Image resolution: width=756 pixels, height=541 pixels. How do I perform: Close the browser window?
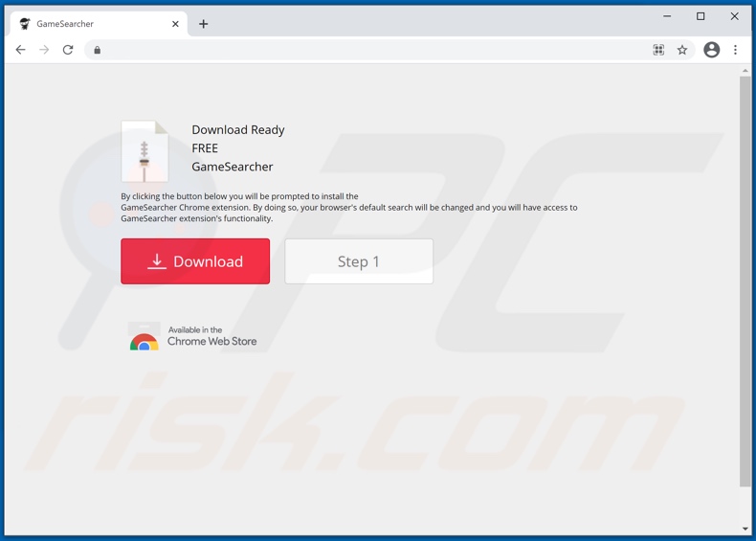(734, 16)
